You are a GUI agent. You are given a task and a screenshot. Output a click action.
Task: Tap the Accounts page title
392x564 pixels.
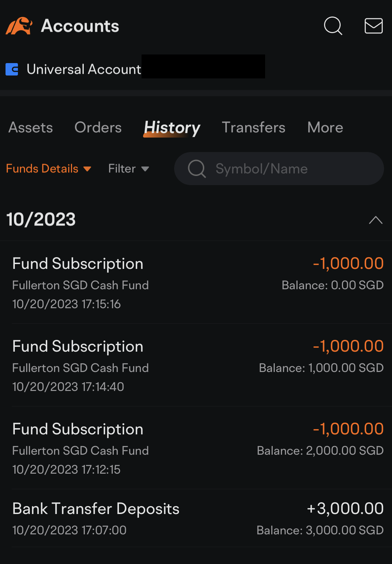tap(80, 26)
